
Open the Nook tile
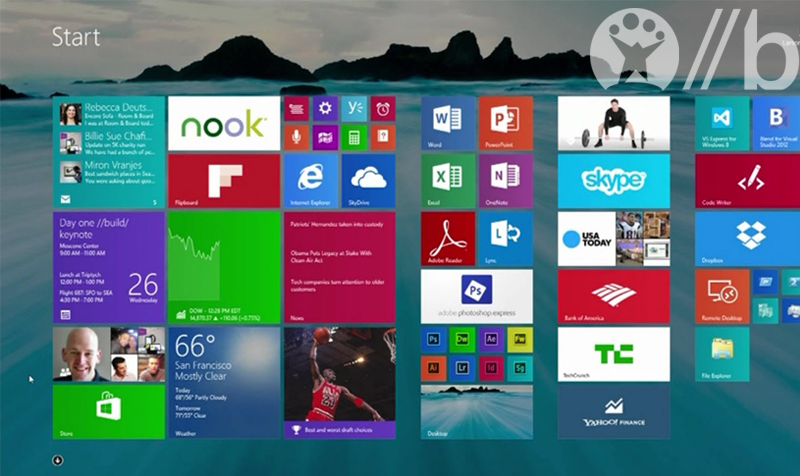[x=224, y=123]
